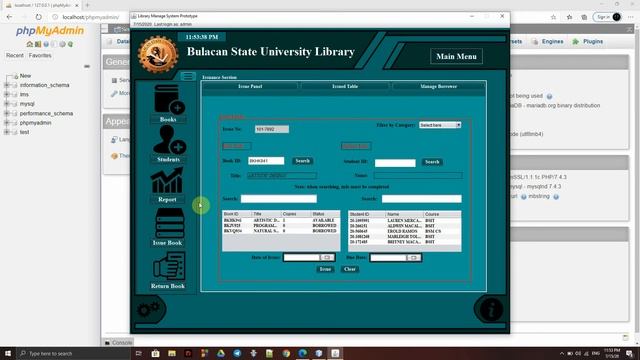Click phpMyAdmin home icon in sidebar
The width and height of the screenshot is (640, 360).
29,44
